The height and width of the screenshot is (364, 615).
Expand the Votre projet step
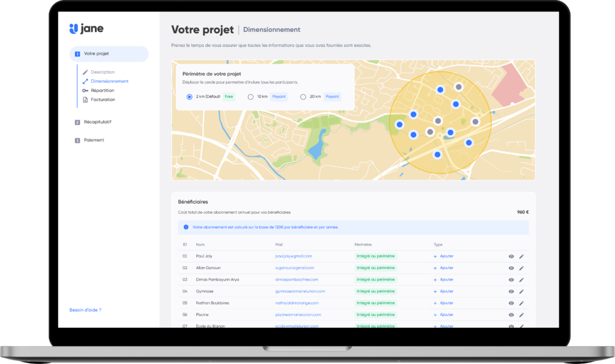[109, 54]
